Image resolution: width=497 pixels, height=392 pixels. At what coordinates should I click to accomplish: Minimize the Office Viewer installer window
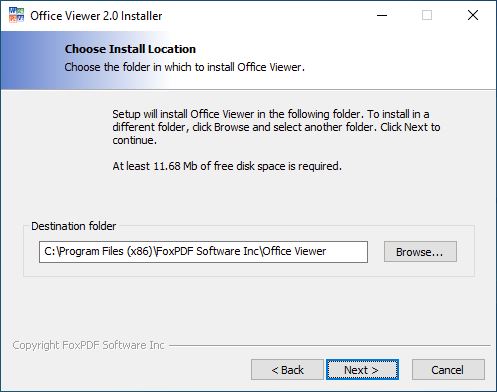coord(382,15)
